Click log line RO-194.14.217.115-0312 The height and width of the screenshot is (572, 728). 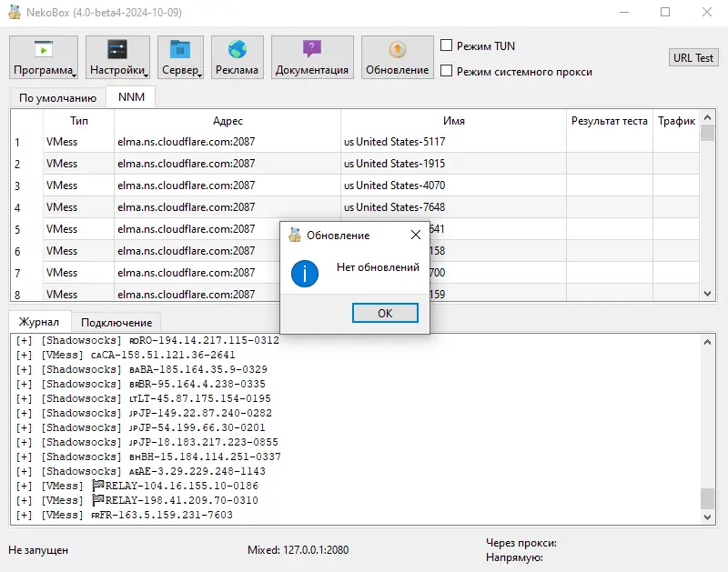tap(147, 340)
